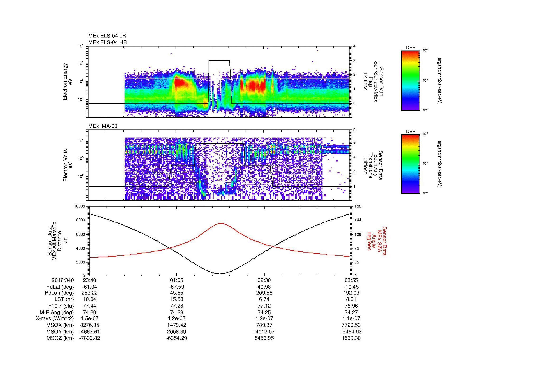
Task: Click the X-rays value '1.1e-07'
Action: 351,318
